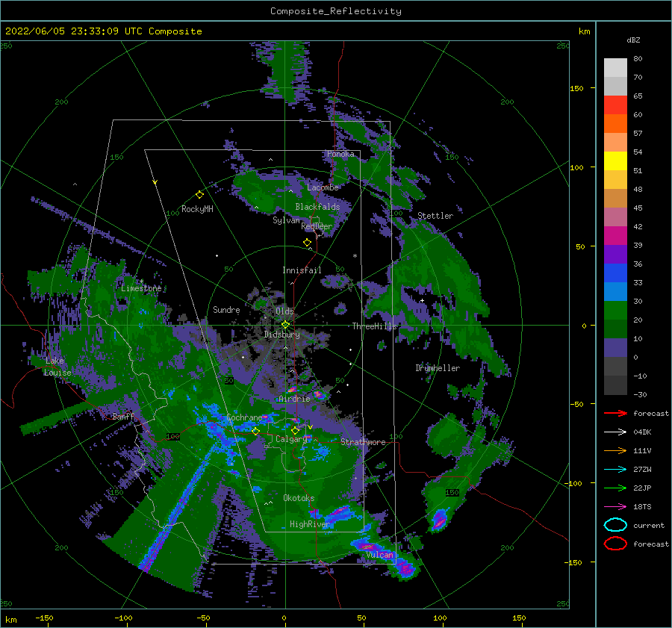Click the Strathmore label

click(x=364, y=442)
